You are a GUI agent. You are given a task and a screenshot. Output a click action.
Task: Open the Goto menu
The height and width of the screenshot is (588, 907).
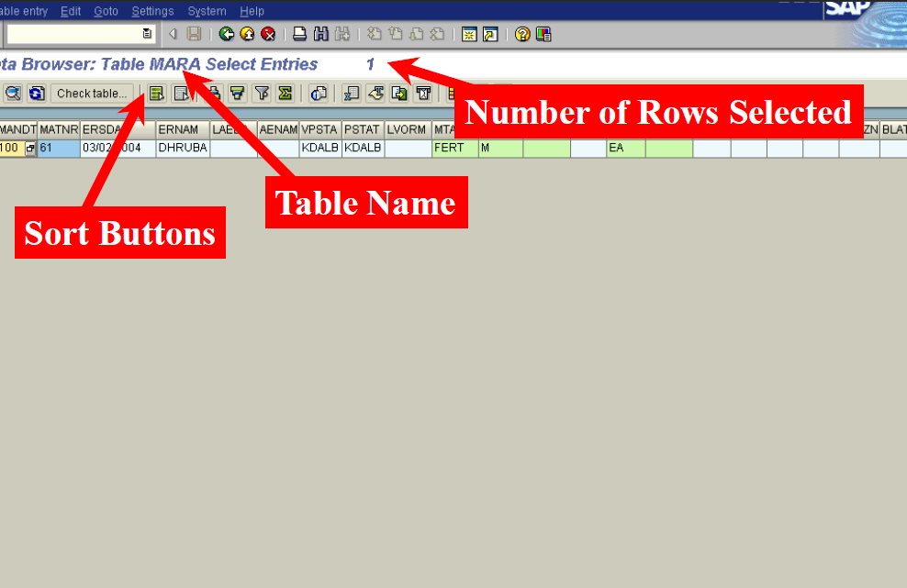click(106, 11)
